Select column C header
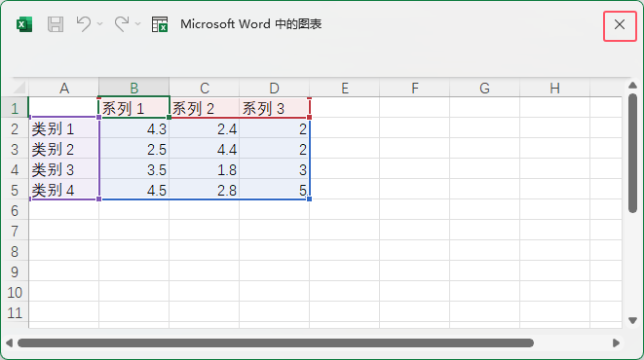 pyautogui.click(x=205, y=88)
